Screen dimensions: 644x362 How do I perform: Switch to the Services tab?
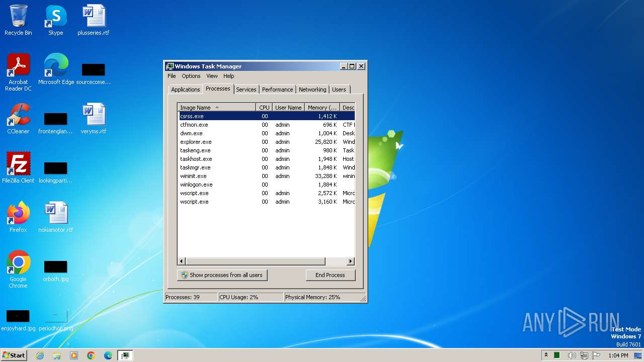pyautogui.click(x=246, y=89)
